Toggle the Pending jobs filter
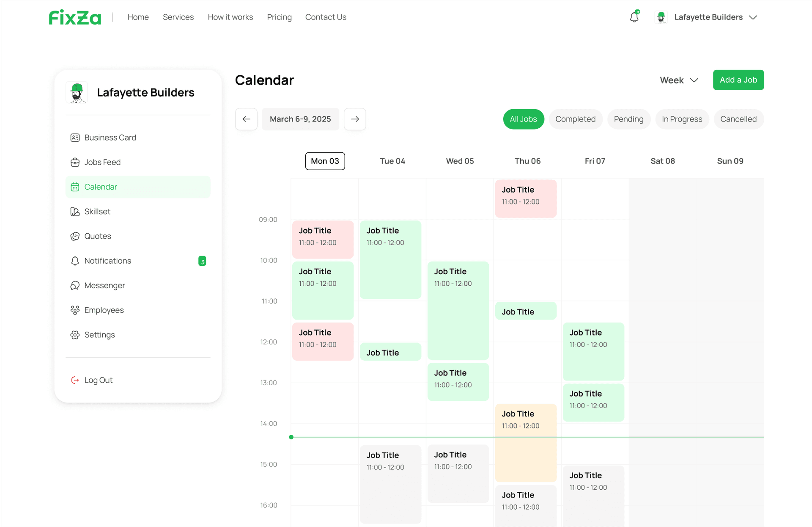Viewport: 812px width, 527px height. tap(628, 119)
